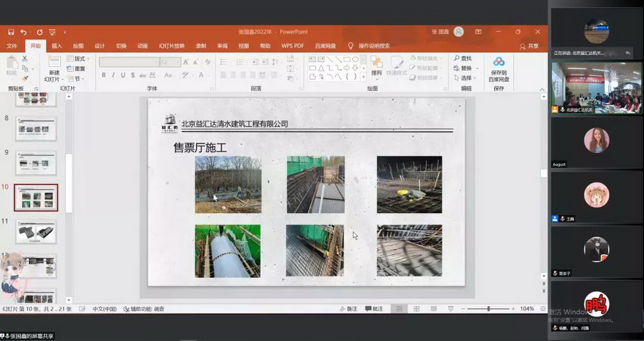Viewport: 644px width, 341px height.
Task: Open the font name combo box
Action: 129,62
